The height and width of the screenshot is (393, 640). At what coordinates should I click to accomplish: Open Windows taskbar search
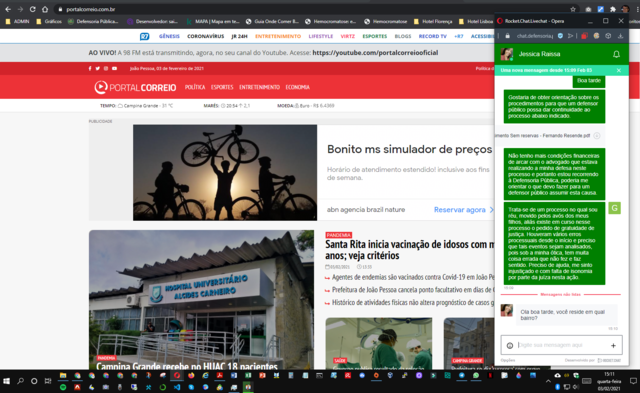(20, 381)
